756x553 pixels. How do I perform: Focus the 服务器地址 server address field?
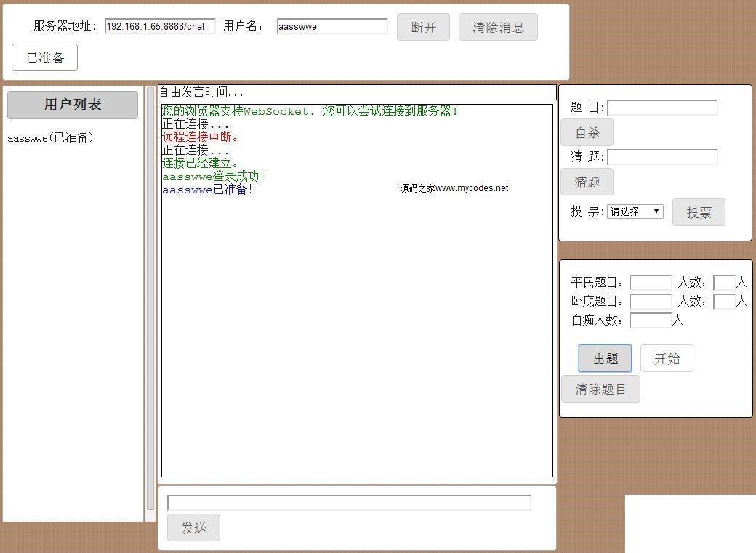click(x=160, y=26)
